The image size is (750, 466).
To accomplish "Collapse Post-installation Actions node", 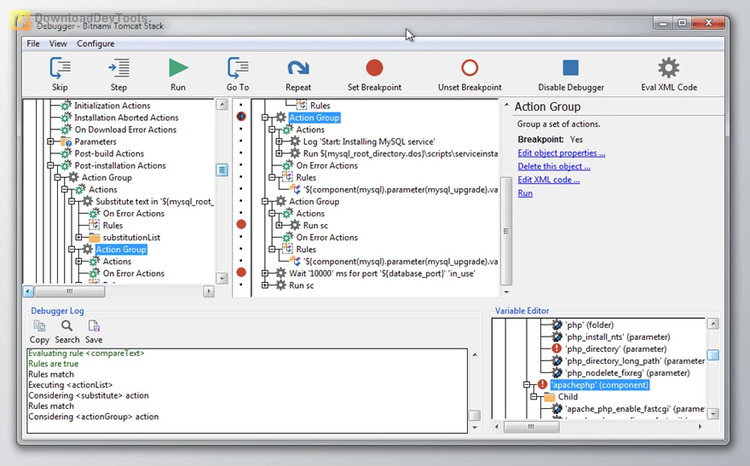I will (50, 166).
